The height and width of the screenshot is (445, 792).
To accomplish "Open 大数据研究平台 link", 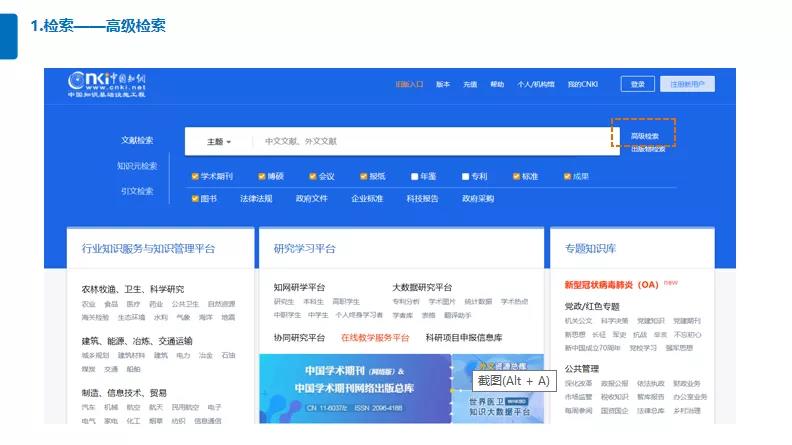I will pos(422,287).
